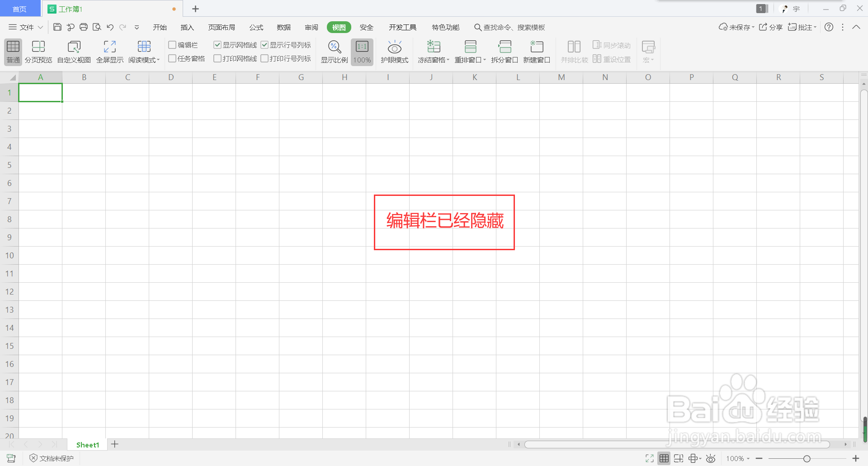Click Arrange Windows (重排窗口) icon

pyautogui.click(x=471, y=47)
